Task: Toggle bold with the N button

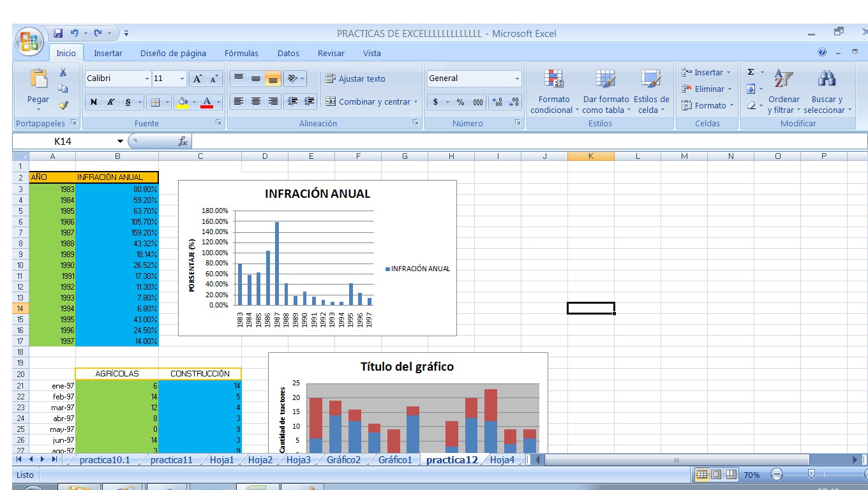Action: click(x=95, y=101)
